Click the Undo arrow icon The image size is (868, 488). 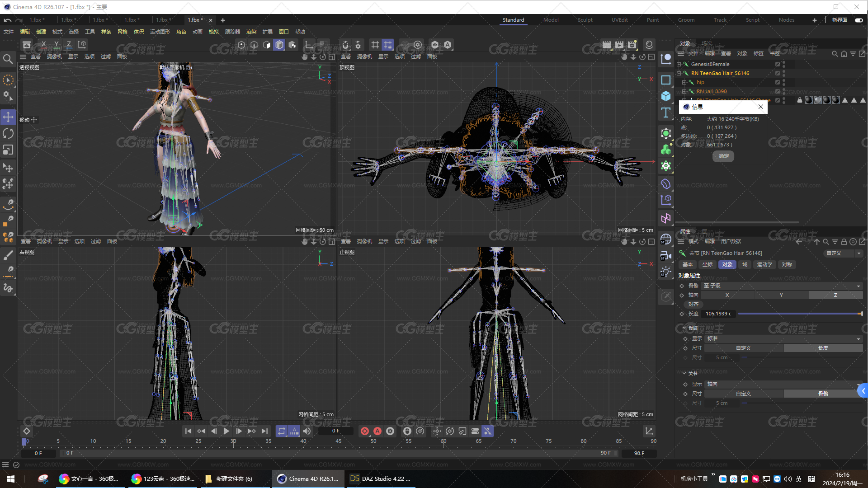8,20
